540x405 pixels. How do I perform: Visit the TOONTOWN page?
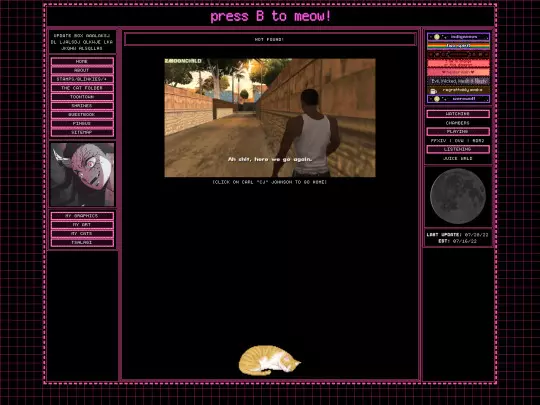pyautogui.click(x=82, y=97)
